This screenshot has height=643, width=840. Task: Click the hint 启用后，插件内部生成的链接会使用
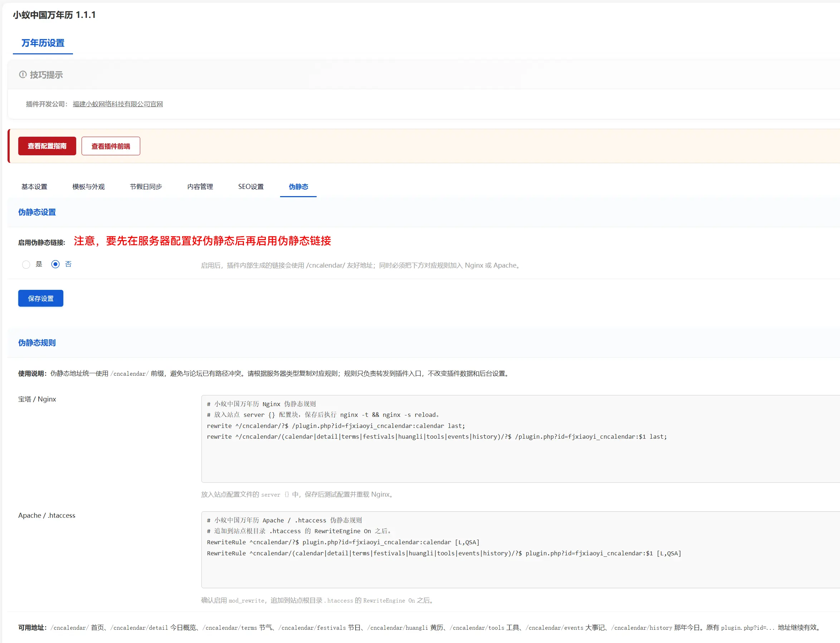tap(361, 265)
